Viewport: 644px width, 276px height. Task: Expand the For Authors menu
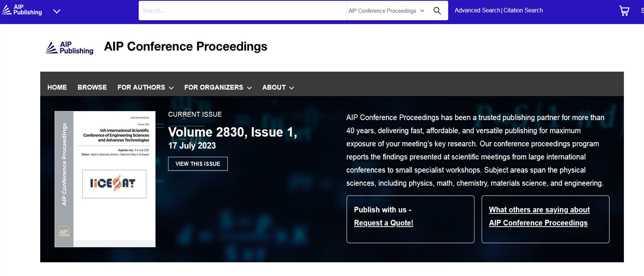pos(145,87)
